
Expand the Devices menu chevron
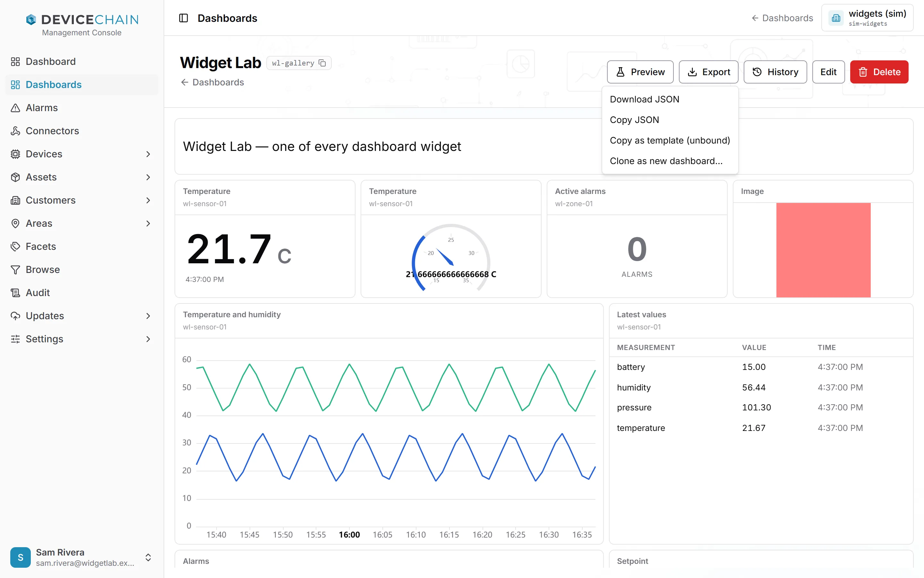(x=148, y=154)
